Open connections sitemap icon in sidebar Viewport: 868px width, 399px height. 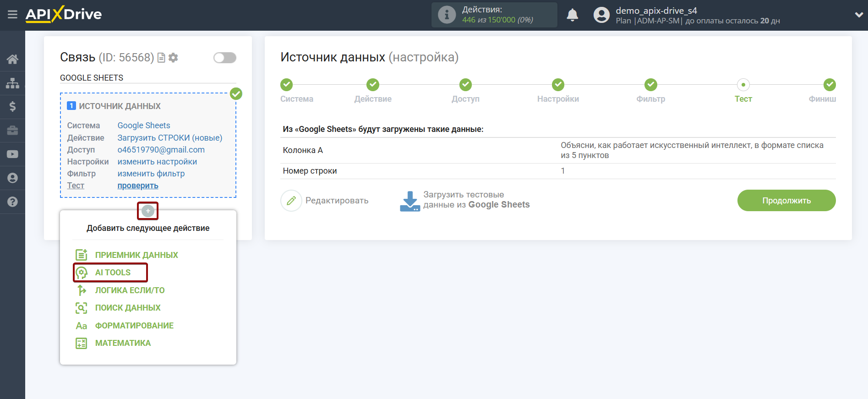[x=12, y=83]
